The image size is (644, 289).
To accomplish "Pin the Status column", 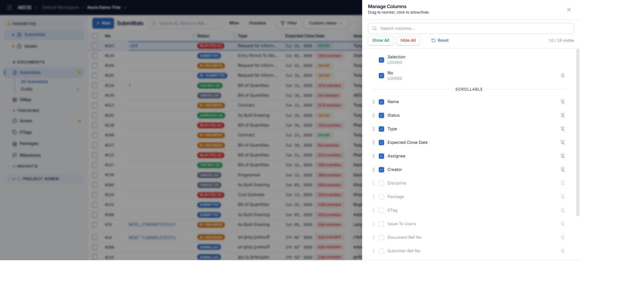I will point(562,115).
